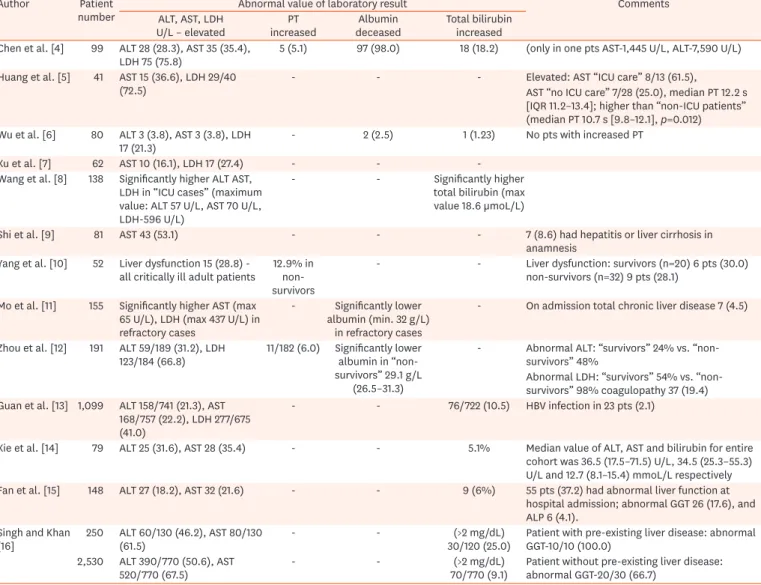The image size is (761, 585).
Task: Click 'On admission total chronic liver disease' comment
Action: click(x=637, y=306)
